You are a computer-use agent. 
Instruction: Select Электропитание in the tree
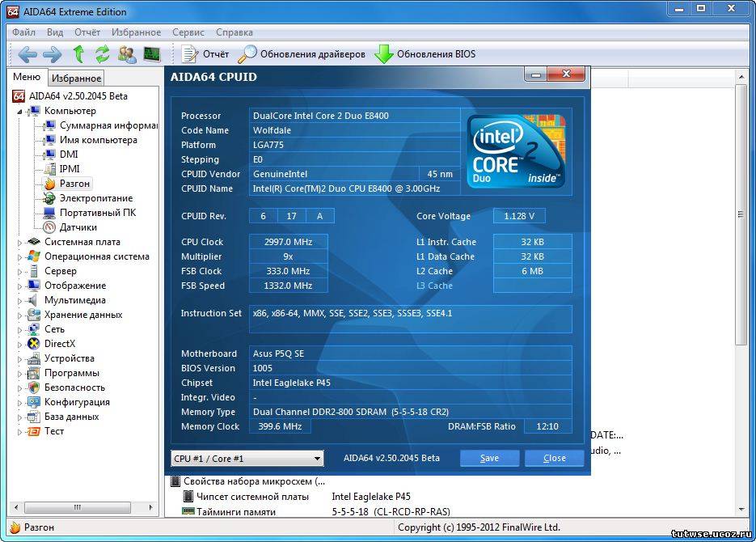point(95,198)
